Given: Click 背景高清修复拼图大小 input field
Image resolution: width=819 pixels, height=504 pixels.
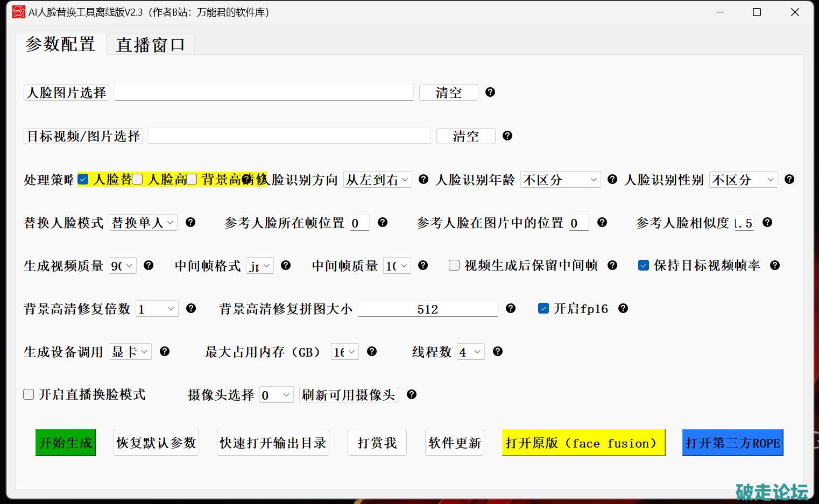Looking at the screenshot, I should point(428,309).
